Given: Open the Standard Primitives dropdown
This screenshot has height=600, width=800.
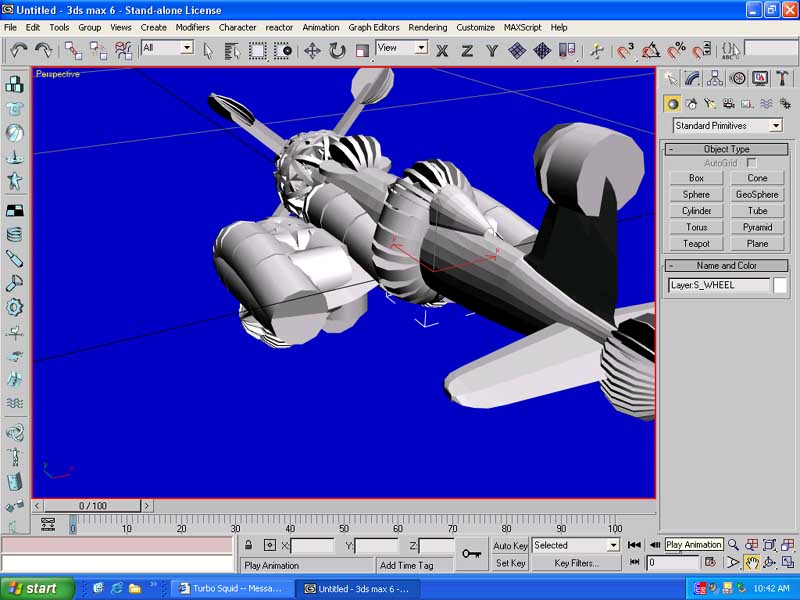Looking at the screenshot, I should [727, 126].
